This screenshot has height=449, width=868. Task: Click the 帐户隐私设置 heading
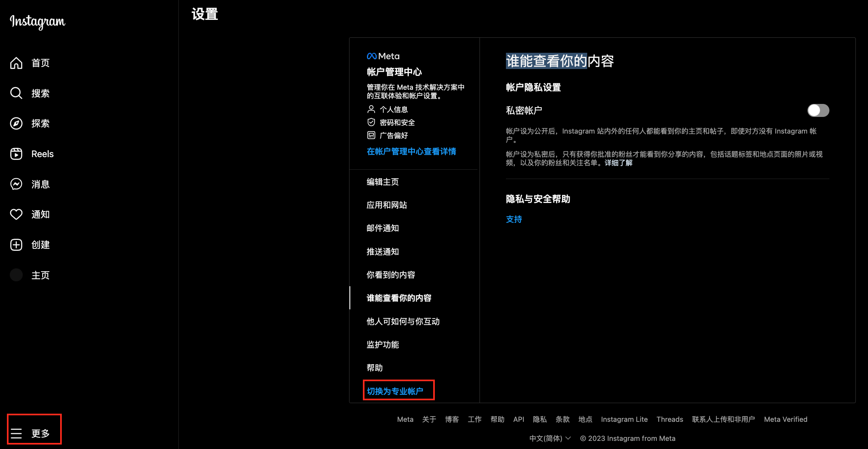point(534,88)
